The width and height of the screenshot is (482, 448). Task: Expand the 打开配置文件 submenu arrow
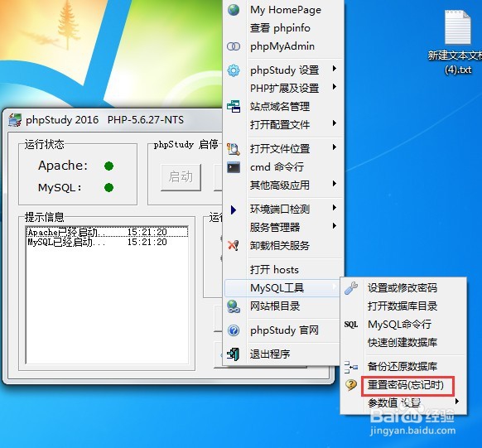point(335,123)
